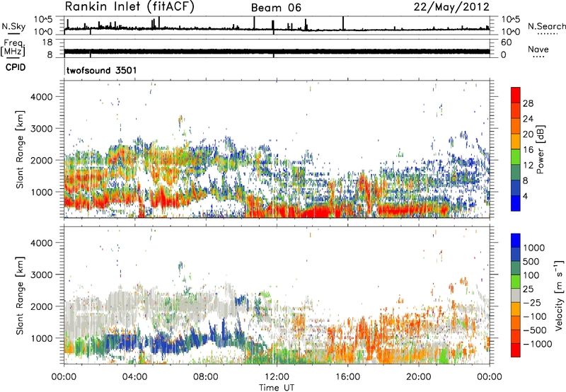This screenshot has height=392, width=566.
Task: Click the 'N.Search' legend label
Action: (x=546, y=26)
